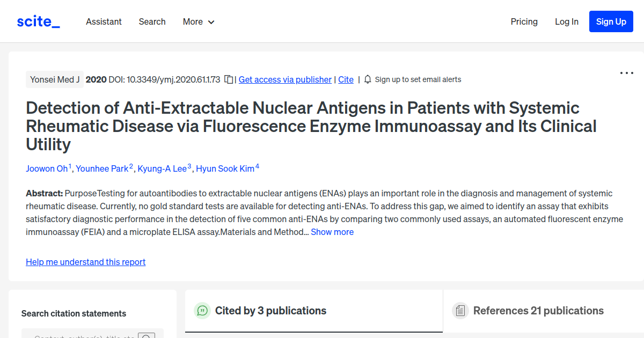
Task: Open the Cite link
Action: tap(346, 79)
